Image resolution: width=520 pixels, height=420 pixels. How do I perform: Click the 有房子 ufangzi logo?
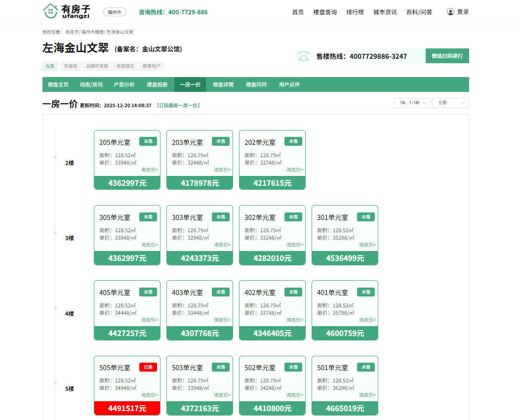click(66, 11)
